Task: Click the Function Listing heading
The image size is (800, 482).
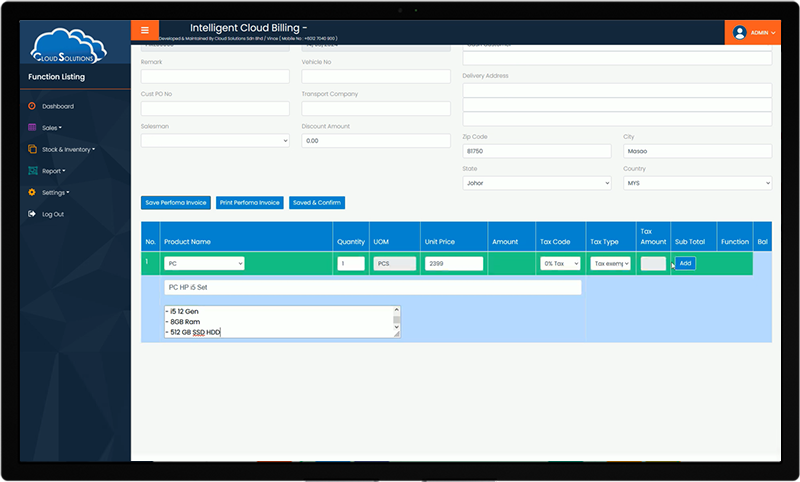Action: [x=57, y=77]
